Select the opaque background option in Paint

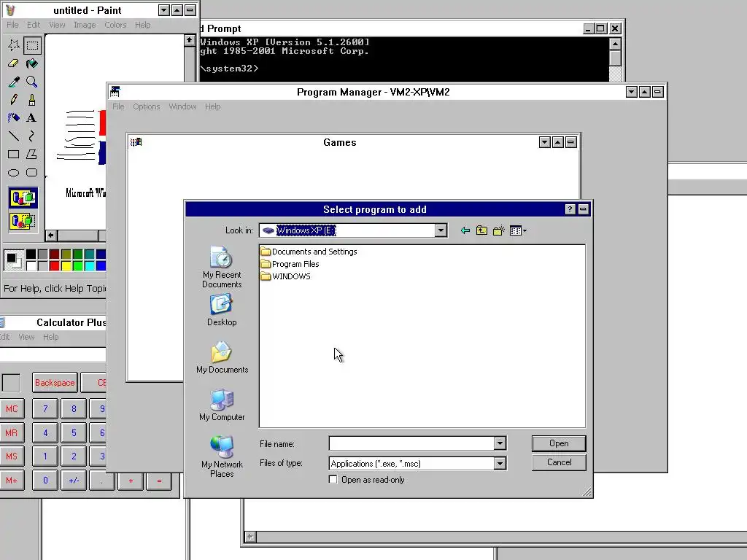(23, 198)
